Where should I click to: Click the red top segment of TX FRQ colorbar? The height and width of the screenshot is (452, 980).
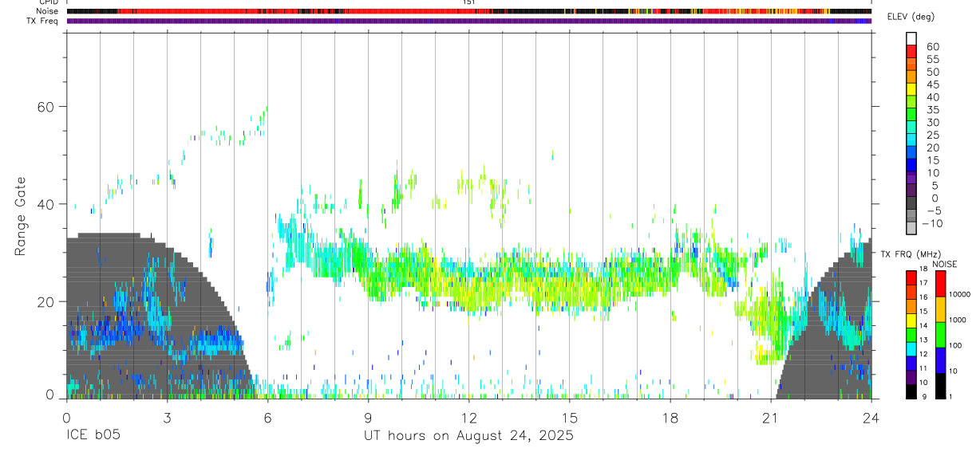(911, 276)
